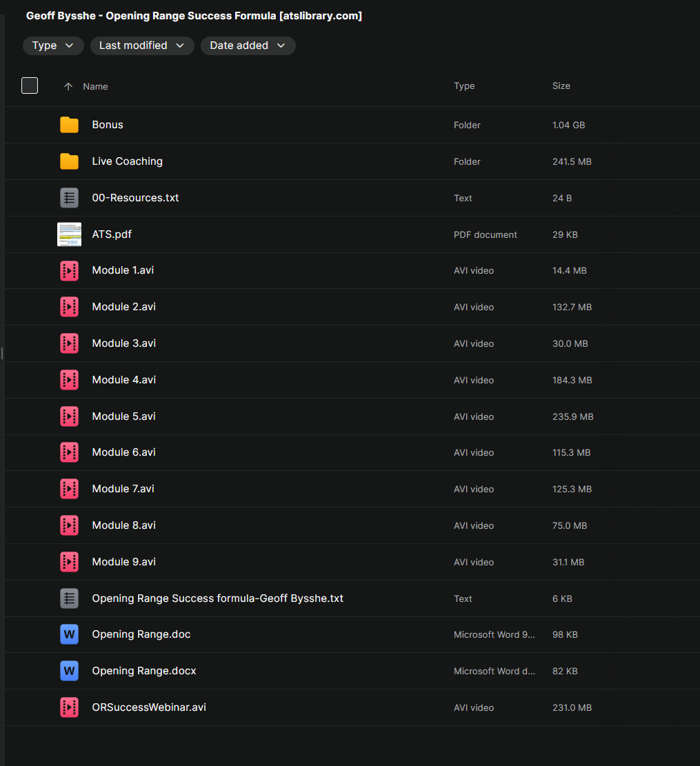Click the 24 B size value

click(x=562, y=199)
